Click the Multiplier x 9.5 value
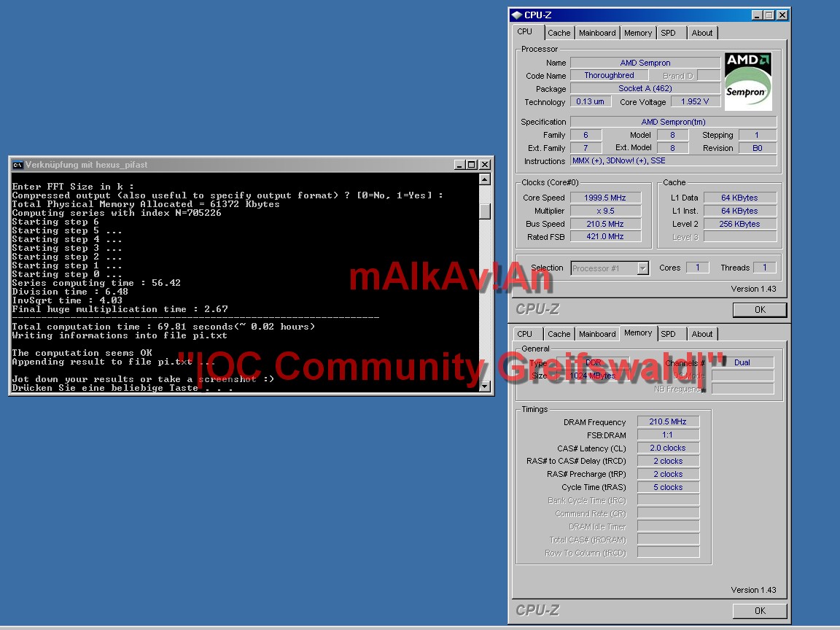840x630 pixels. click(x=605, y=211)
